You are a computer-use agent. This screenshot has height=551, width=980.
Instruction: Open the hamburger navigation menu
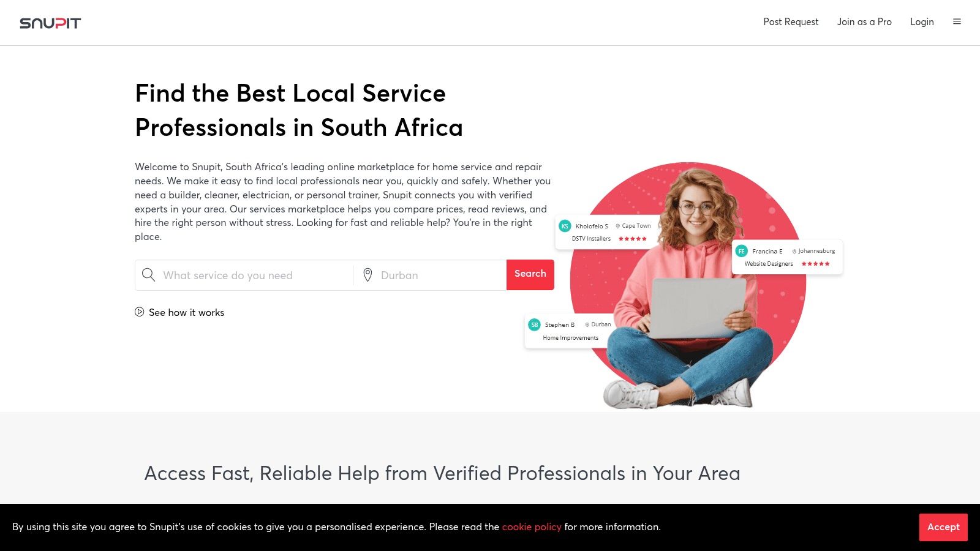tap(957, 21)
